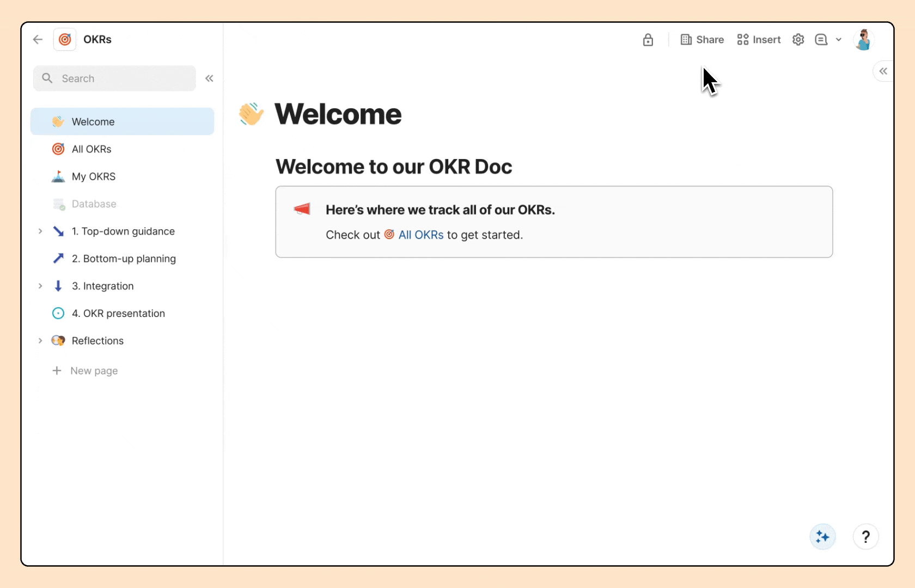Expand the Reflections page
Screen dimensions: 915x588
(40, 341)
